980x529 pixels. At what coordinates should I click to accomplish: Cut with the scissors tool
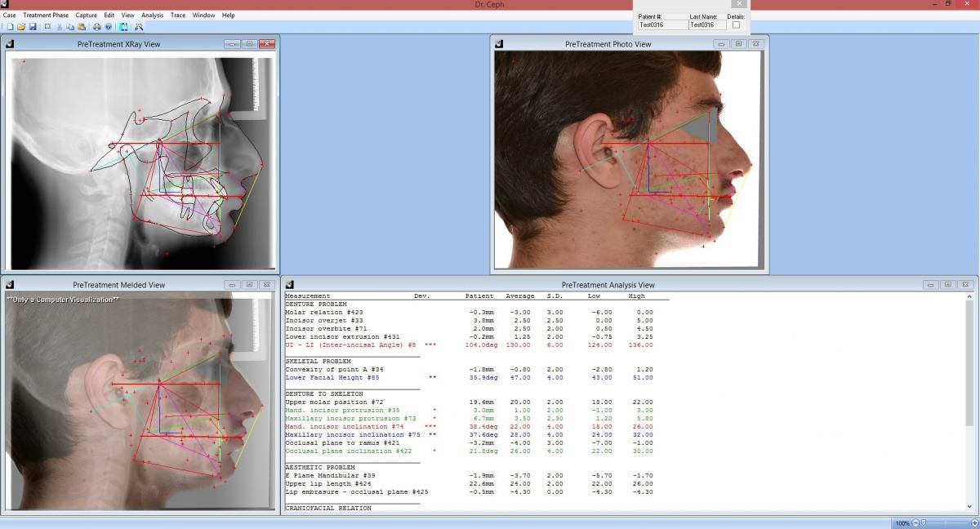click(60, 27)
